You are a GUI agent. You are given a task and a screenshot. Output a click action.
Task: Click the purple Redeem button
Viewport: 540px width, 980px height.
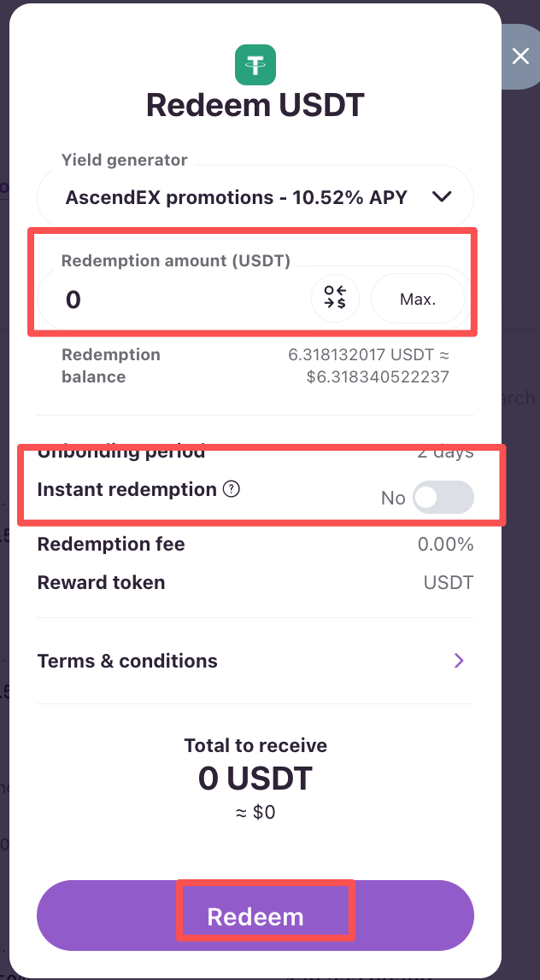pyautogui.click(x=255, y=916)
